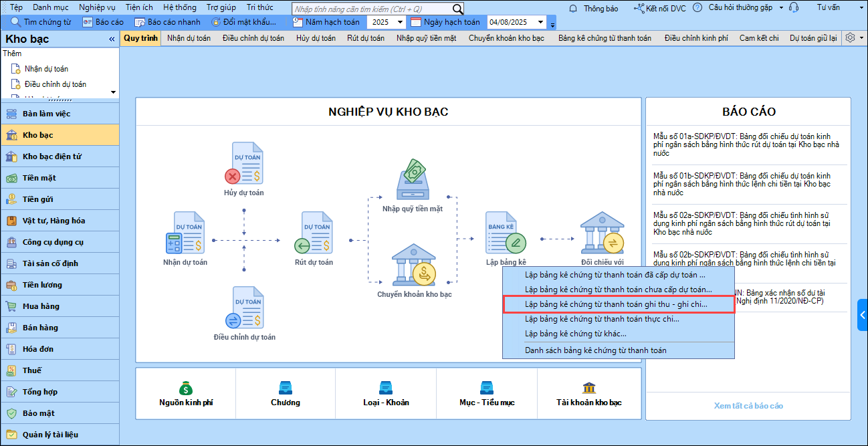The image size is (868, 446).
Task: Open Thông báo notifications bell
Action: [x=574, y=8]
